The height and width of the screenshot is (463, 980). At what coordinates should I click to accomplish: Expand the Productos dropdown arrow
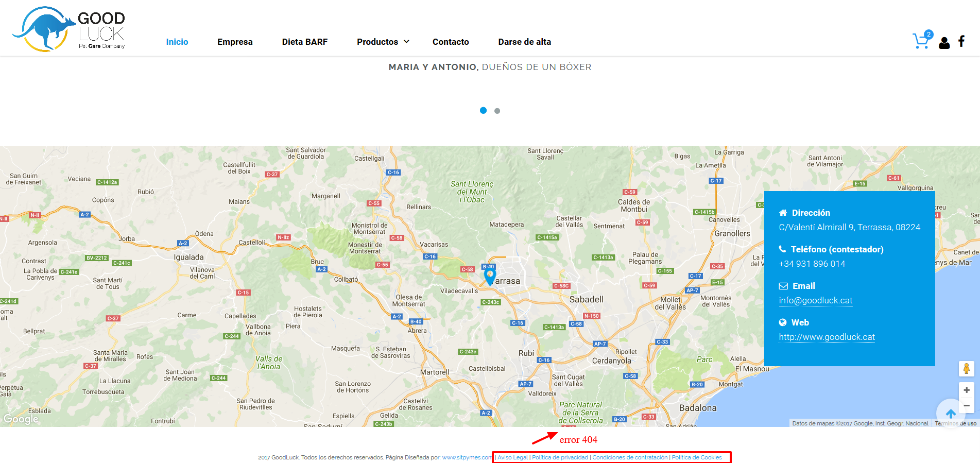coord(406,41)
